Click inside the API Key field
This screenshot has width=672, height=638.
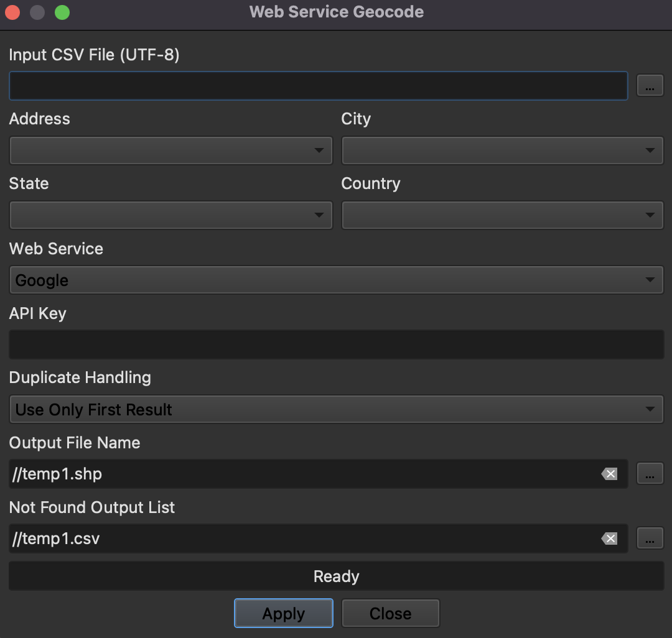pos(336,344)
